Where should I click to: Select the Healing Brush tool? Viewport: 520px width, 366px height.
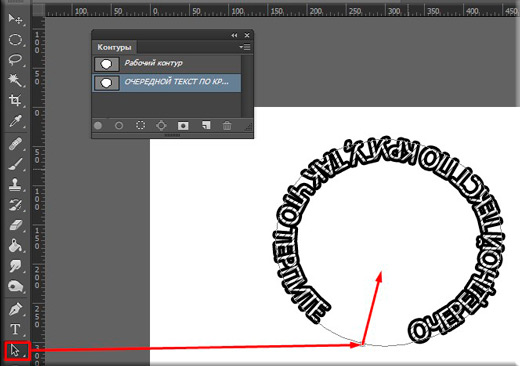coord(15,144)
